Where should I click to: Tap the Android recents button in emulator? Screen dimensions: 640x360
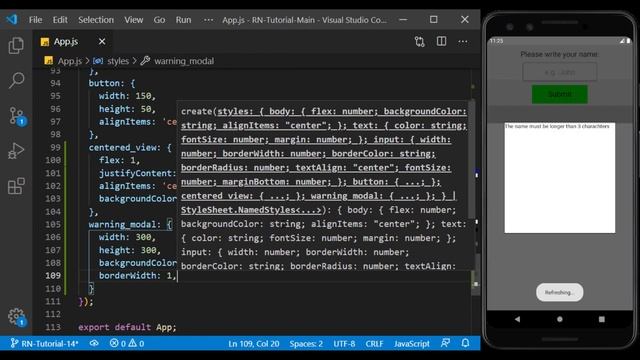click(602, 319)
